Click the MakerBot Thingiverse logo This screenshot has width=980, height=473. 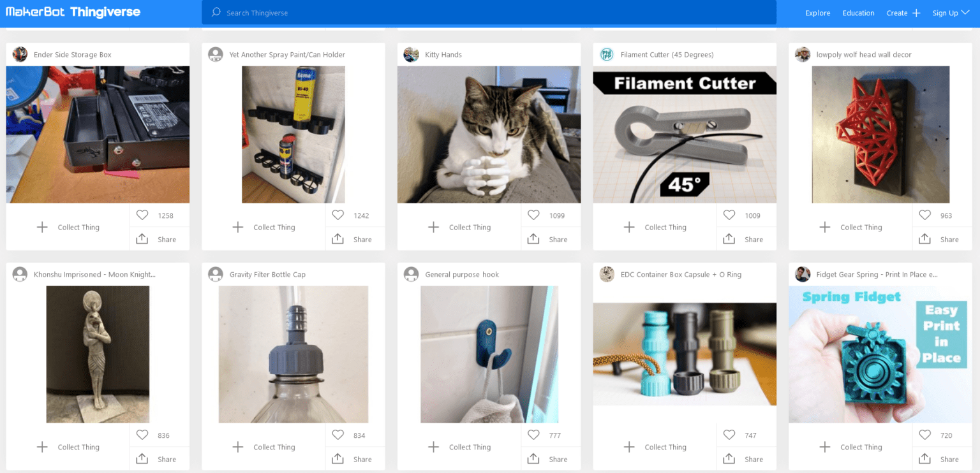coord(72,11)
